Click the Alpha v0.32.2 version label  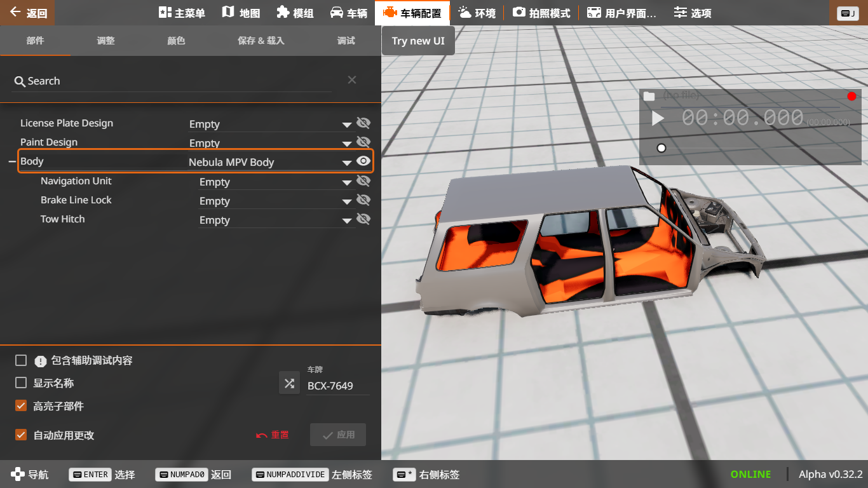tap(831, 474)
